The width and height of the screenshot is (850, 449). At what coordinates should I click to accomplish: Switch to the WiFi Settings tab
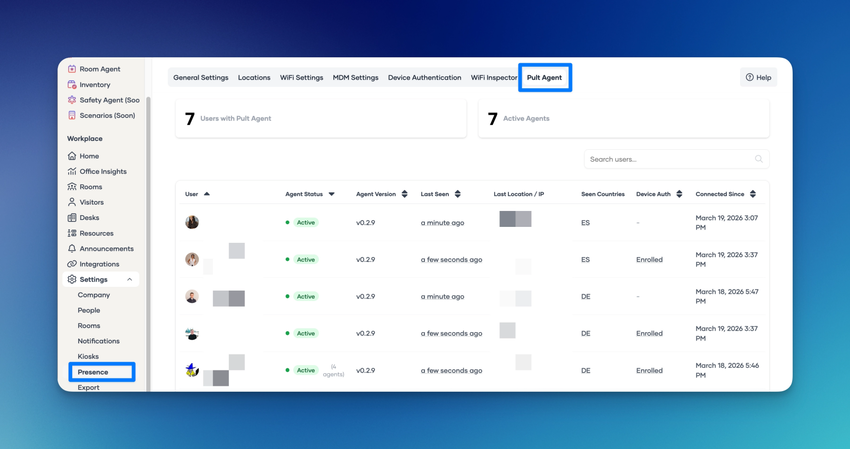[301, 77]
